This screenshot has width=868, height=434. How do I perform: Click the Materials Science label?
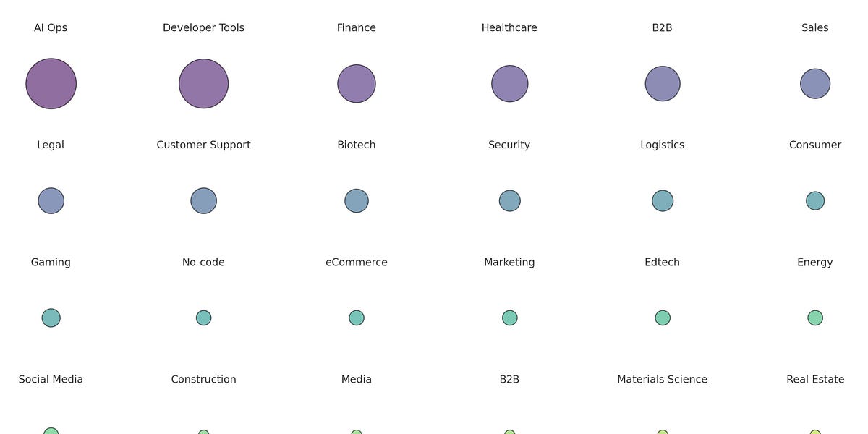click(663, 379)
